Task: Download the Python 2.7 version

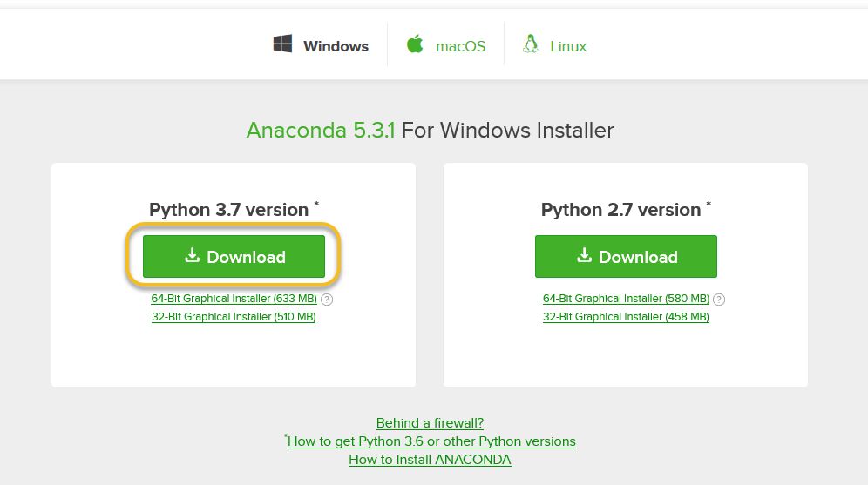Action: [626, 257]
